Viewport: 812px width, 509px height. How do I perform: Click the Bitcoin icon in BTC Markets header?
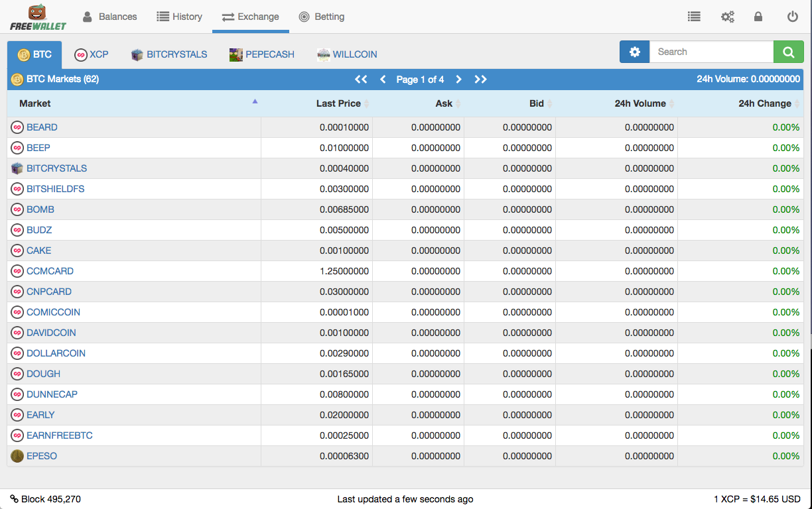[x=17, y=80]
